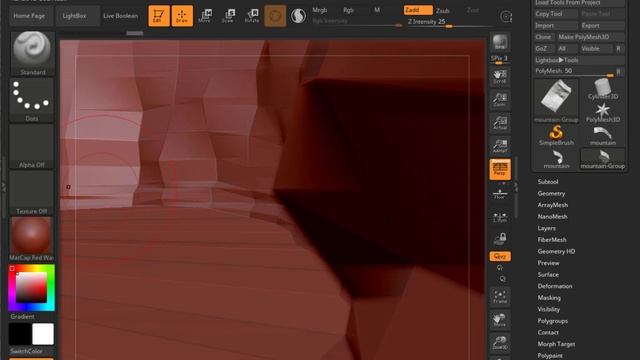The width and height of the screenshot is (640, 360).
Task: Toggle Xyz rotation mode
Action: pyautogui.click(x=500, y=256)
